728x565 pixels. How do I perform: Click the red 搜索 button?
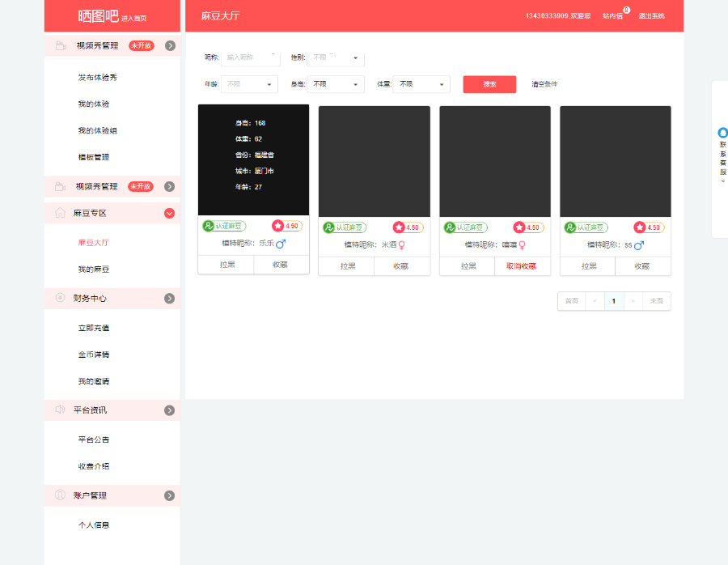489,84
